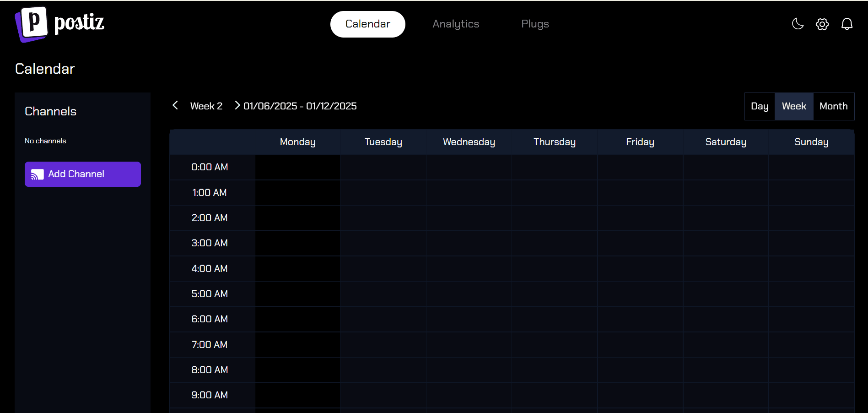Click the Week 2 label
Image resolution: width=868 pixels, height=413 pixels.
click(x=206, y=106)
